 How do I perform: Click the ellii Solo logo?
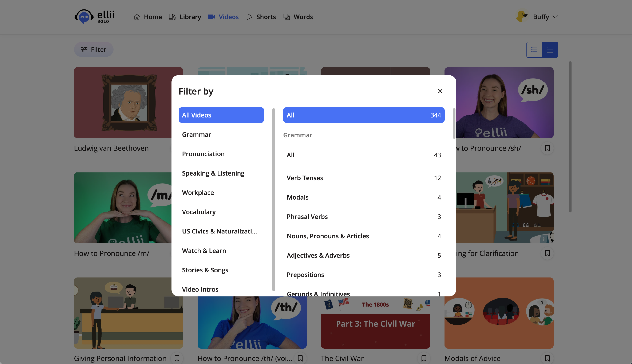point(95,17)
